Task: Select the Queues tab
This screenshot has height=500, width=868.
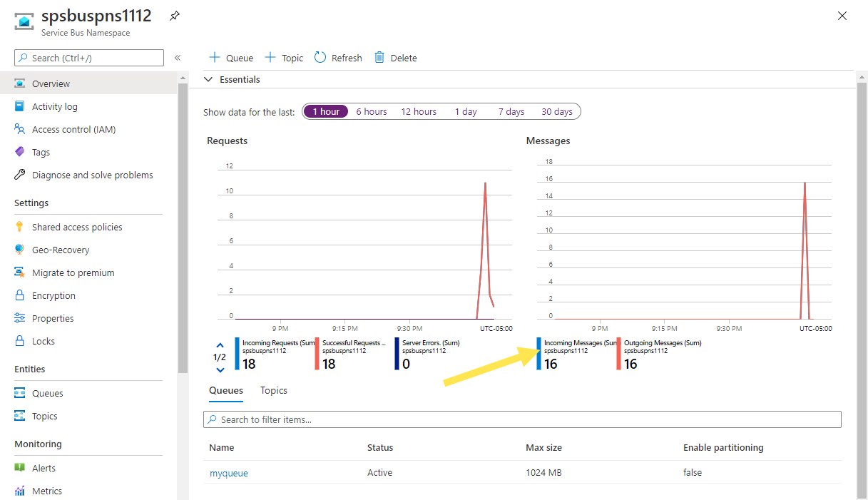Action: coord(225,390)
